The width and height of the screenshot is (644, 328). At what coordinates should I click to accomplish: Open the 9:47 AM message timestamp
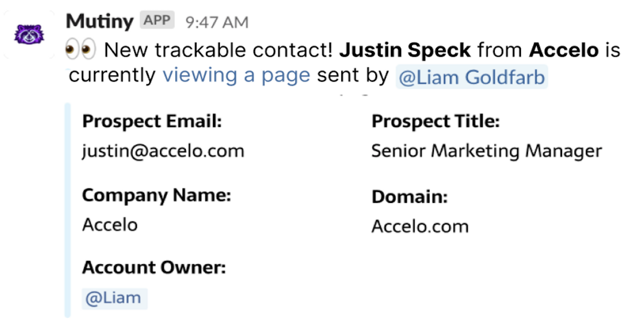217,22
